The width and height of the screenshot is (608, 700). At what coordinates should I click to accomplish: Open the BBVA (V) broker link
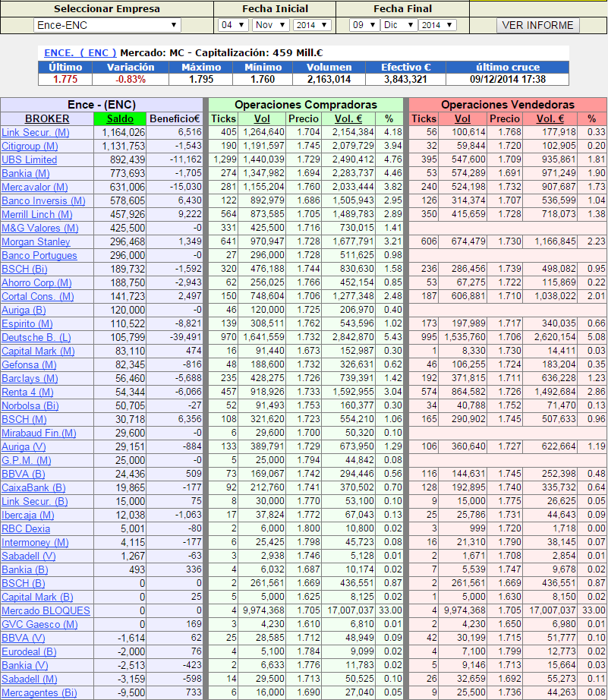[x=24, y=638]
